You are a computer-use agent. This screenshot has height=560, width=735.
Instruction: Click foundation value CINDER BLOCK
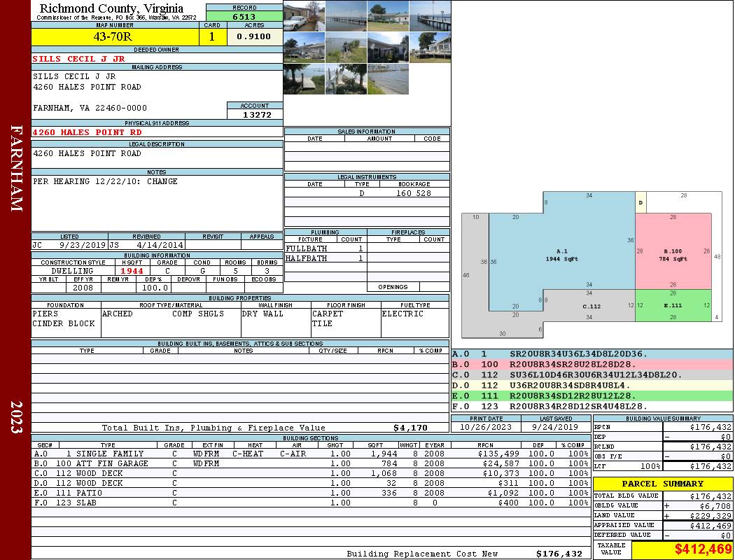pyautogui.click(x=64, y=323)
